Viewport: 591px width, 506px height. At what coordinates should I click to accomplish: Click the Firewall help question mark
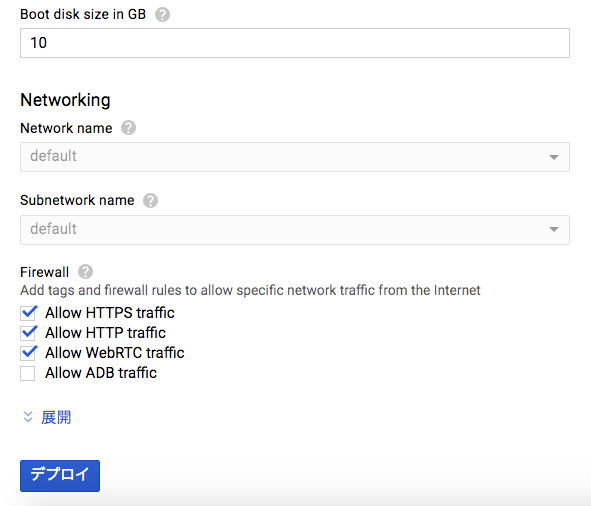(x=85, y=272)
